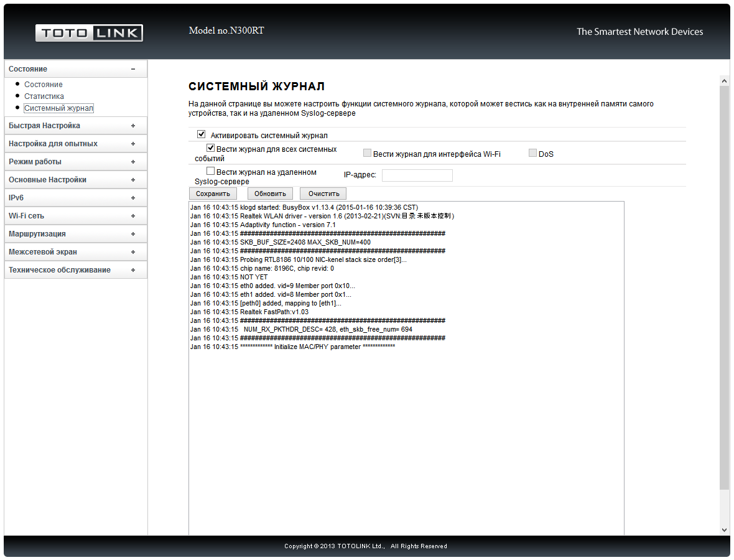Click the NOT YET log line
Image resolution: width=734 pixels, height=560 pixels.
pos(228,277)
